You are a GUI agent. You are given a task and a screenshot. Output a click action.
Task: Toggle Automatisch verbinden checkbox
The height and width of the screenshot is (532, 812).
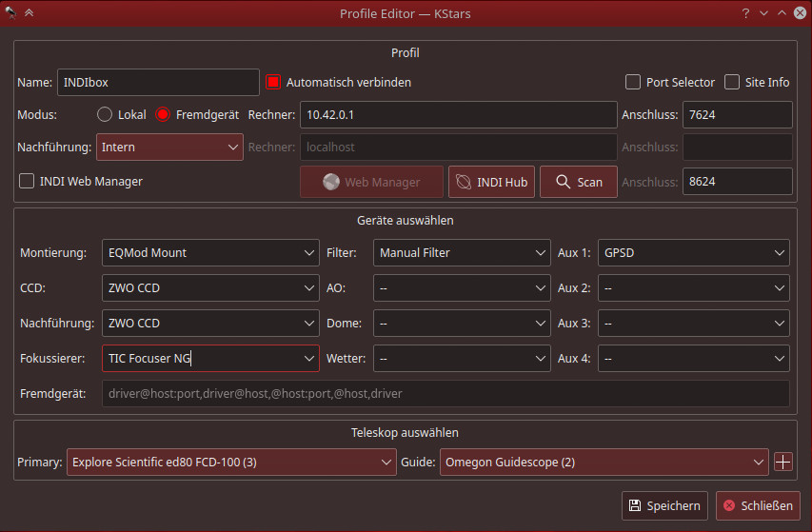[x=274, y=83]
